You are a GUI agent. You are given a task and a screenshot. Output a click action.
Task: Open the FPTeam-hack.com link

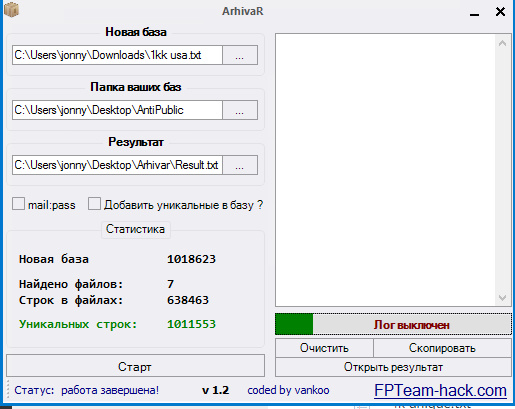point(440,390)
